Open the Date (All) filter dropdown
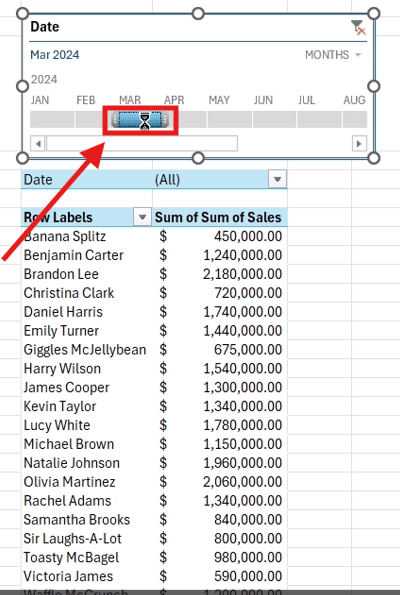Image resolution: width=400 pixels, height=595 pixels. tap(277, 179)
